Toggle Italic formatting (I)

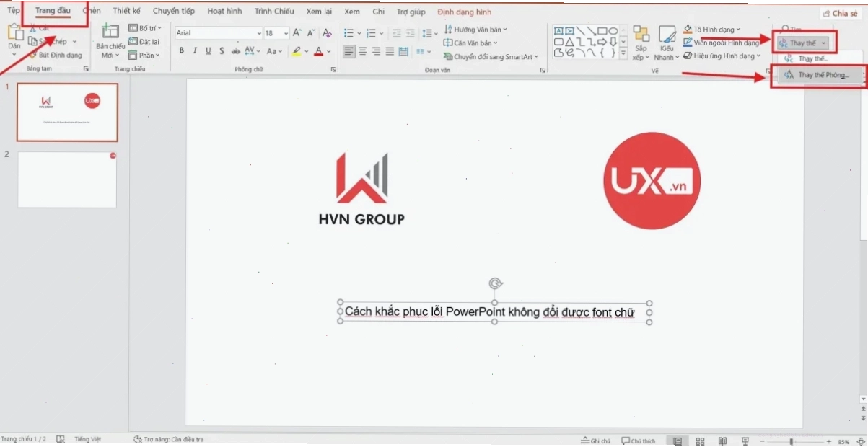point(195,51)
